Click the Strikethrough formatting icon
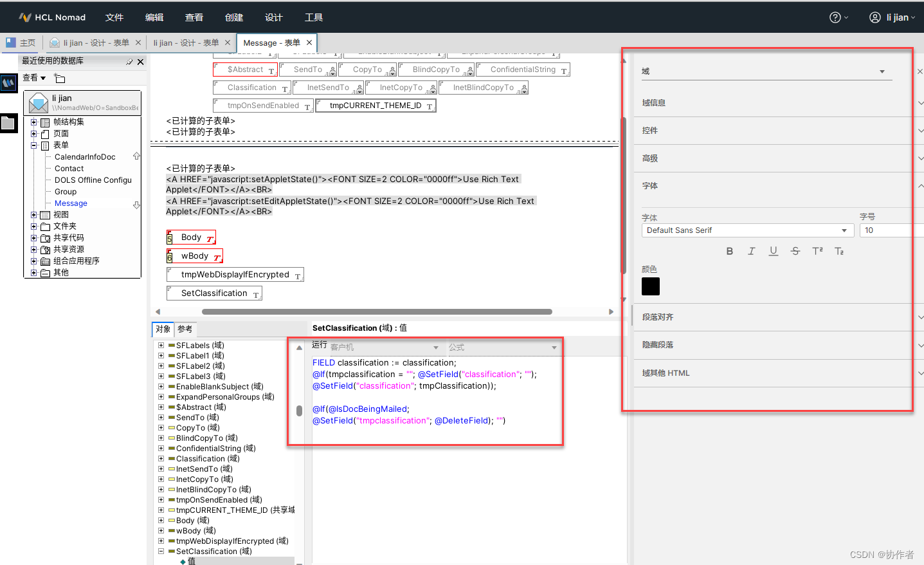The height and width of the screenshot is (565, 924). click(x=795, y=251)
